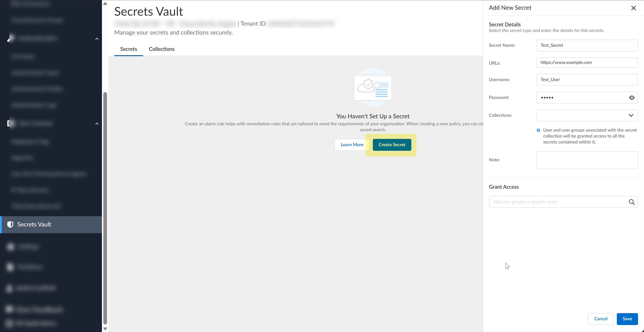Viewport: 644px width, 332px height.
Task: Click the Grant Access search magnifier icon
Action: click(631, 202)
